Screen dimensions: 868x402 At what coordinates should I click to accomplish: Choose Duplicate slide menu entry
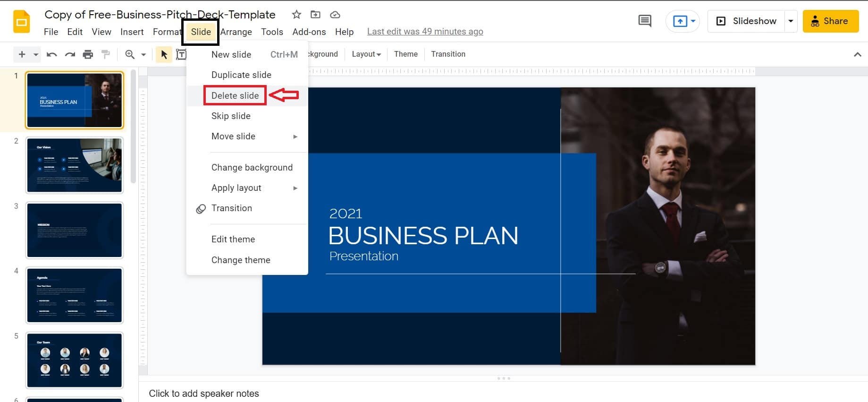point(247,75)
